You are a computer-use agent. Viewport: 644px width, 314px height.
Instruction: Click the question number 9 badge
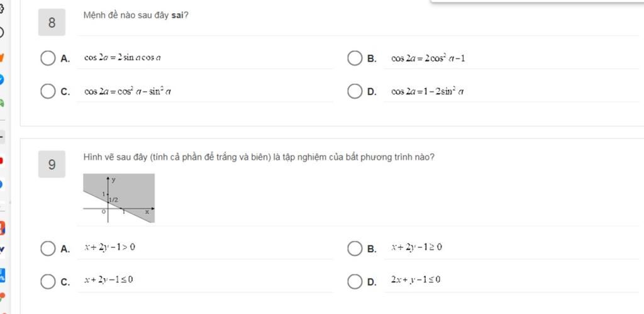[x=52, y=165]
